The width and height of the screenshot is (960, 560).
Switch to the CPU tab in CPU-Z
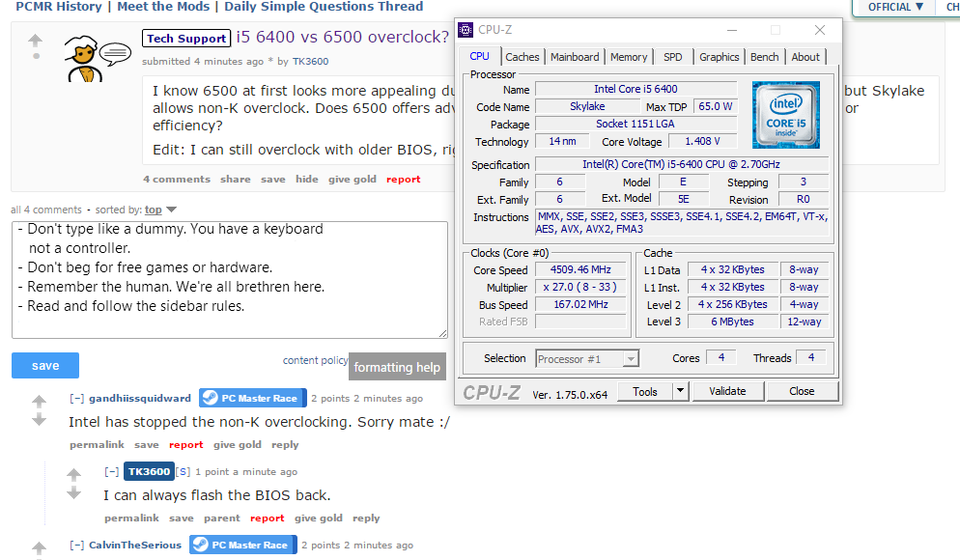[479, 56]
